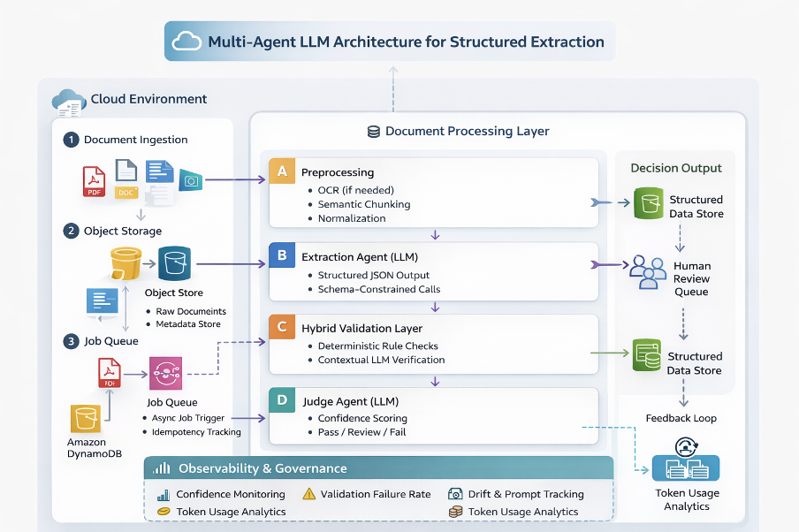Click the blue B badge for Extraction Agent
799x532 pixels.
(x=282, y=255)
